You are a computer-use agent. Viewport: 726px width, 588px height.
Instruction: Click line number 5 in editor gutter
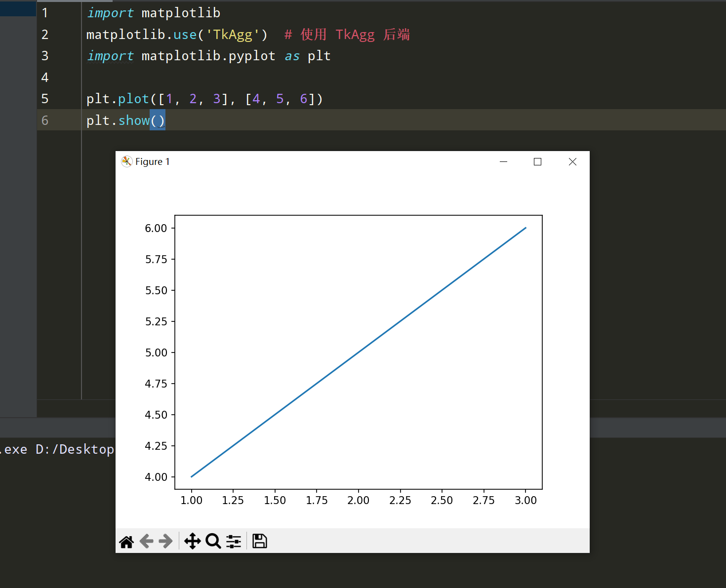(45, 99)
